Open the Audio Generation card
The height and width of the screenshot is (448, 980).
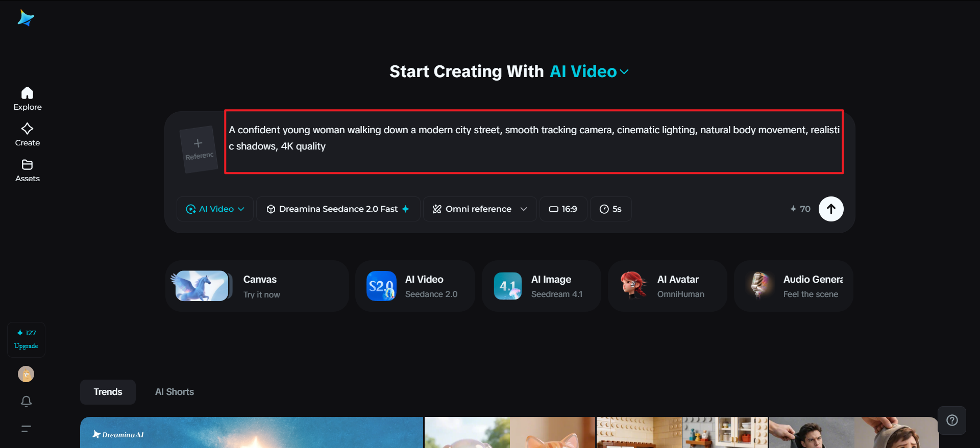point(793,286)
